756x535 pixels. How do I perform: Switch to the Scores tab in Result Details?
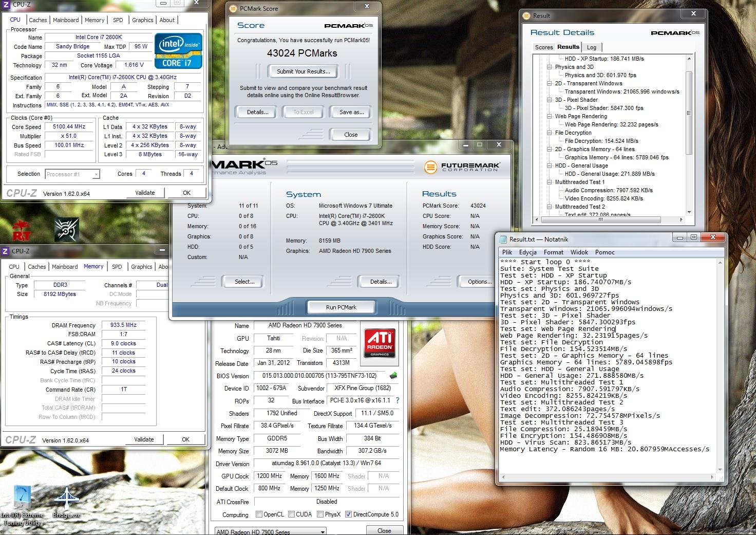tap(544, 47)
